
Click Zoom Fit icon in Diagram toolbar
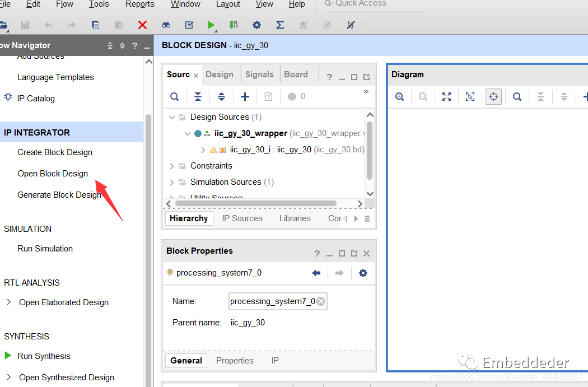pyautogui.click(x=446, y=96)
